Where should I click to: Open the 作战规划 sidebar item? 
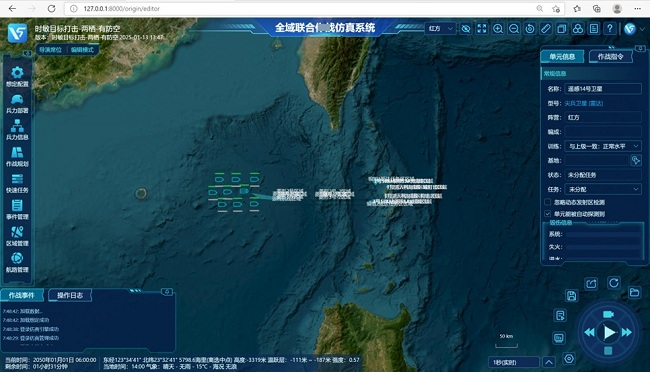pyautogui.click(x=17, y=157)
